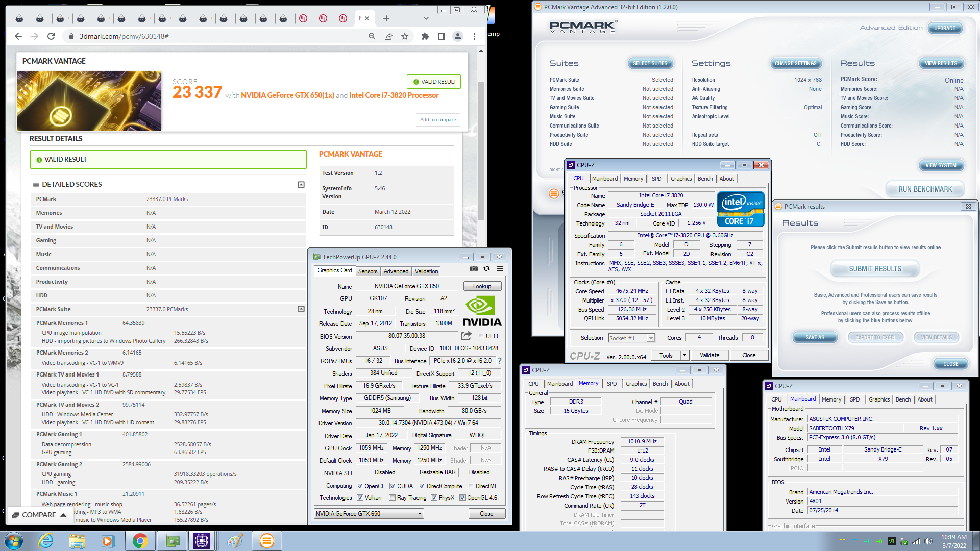Click the volume speaker icon in the system tray
Viewport: 980px width, 551px height.
tap(928, 541)
